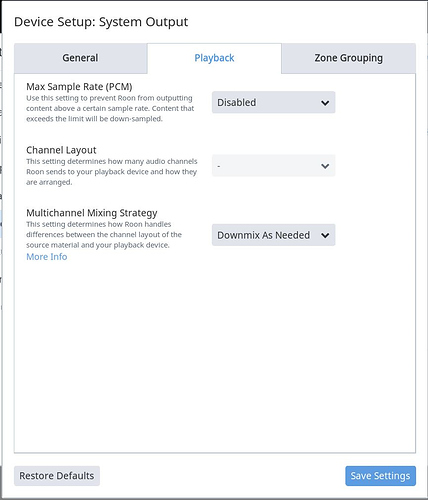Click the chevron arrow next to Downmix As Needed
The width and height of the screenshot is (428, 500).
tap(325, 235)
